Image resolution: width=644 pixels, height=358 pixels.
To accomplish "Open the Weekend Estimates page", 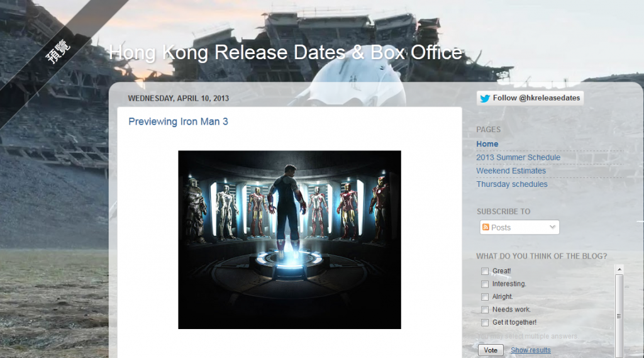I will (x=511, y=171).
